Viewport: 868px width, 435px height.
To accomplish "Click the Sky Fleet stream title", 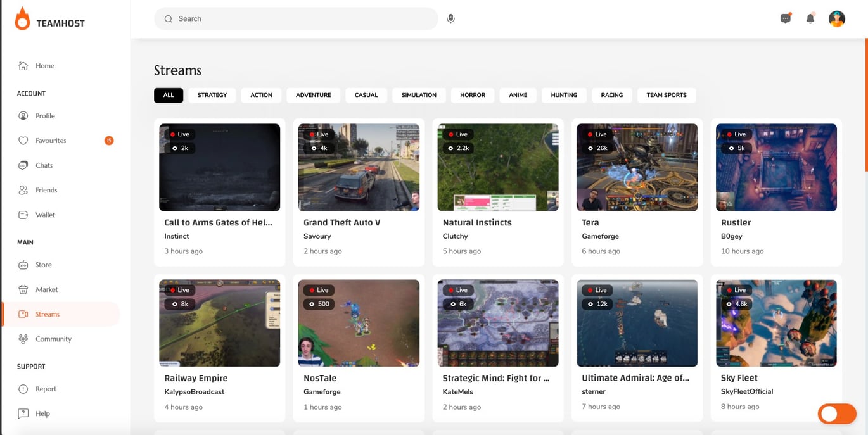I will click(739, 378).
